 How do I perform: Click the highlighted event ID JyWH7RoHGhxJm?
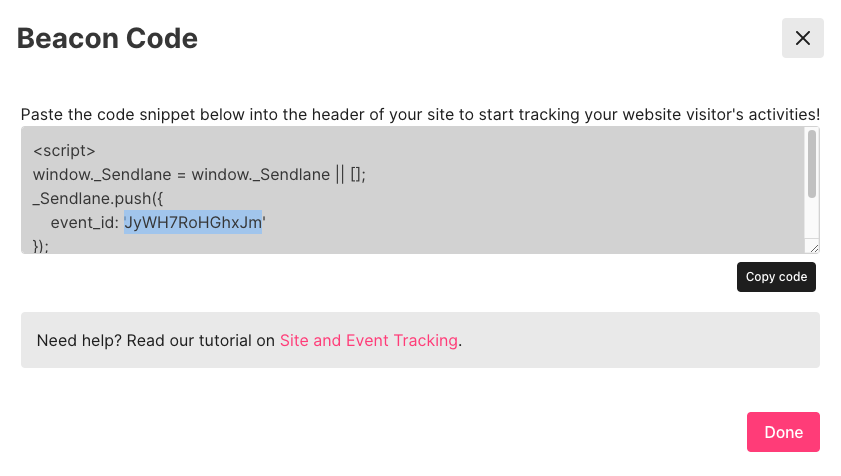tap(193, 222)
